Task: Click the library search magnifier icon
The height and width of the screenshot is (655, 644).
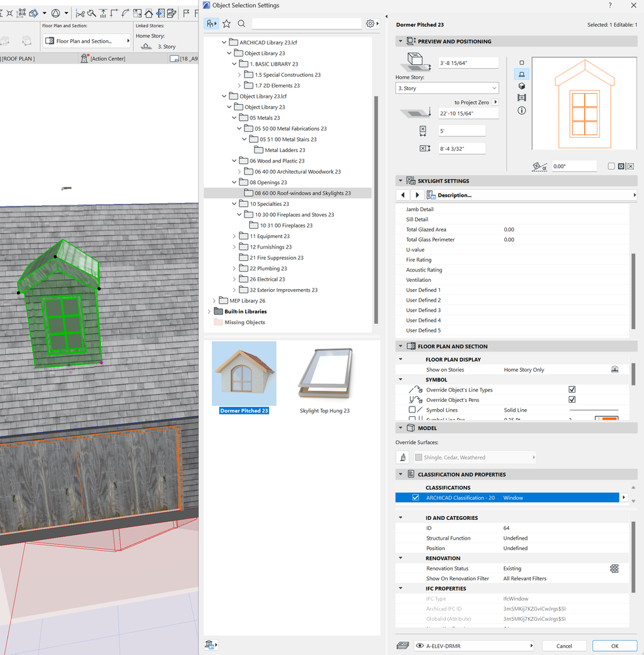Action: (241, 24)
